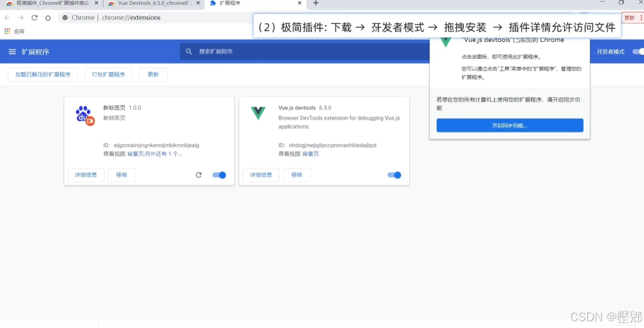Open 背景页,另外还有 1 个 link
Viewport: 644px width, 328px height.
click(x=154, y=154)
